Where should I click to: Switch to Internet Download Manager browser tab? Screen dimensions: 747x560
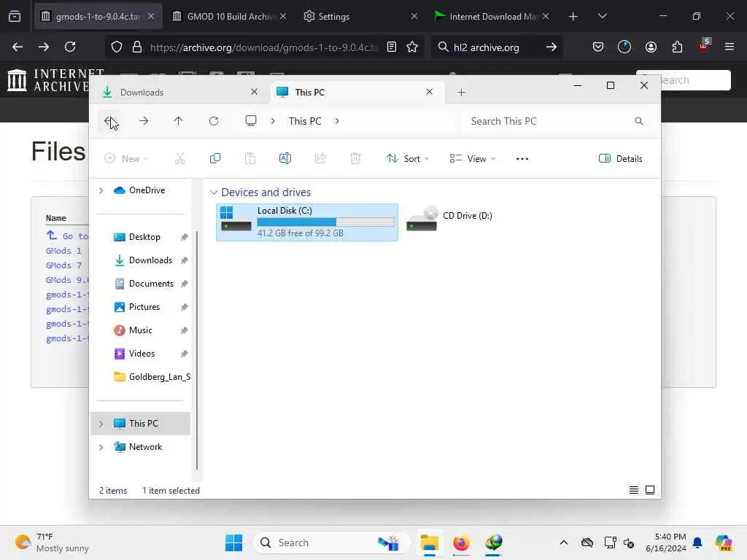coord(492,16)
